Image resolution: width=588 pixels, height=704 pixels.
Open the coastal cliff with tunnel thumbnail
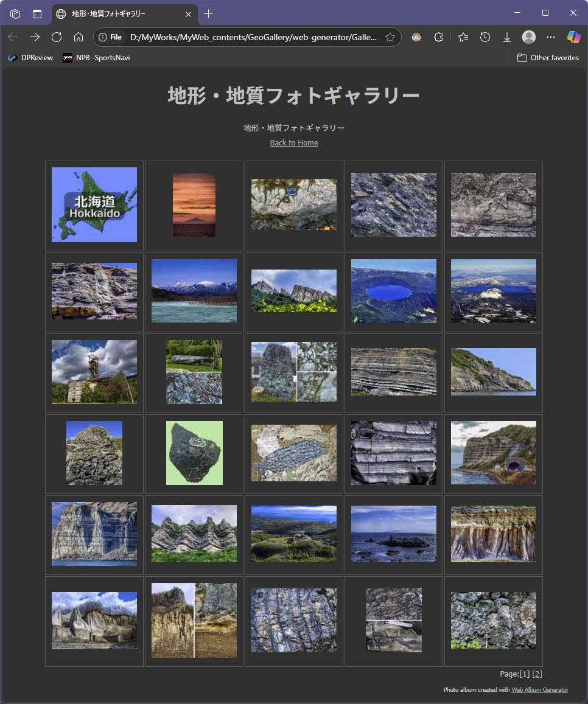point(493,453)
